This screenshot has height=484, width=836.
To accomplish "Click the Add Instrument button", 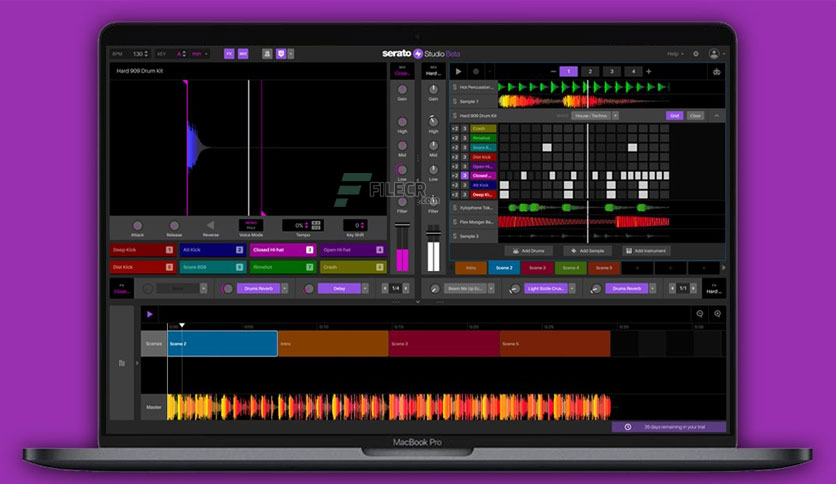I will click(x=645, y=251).
